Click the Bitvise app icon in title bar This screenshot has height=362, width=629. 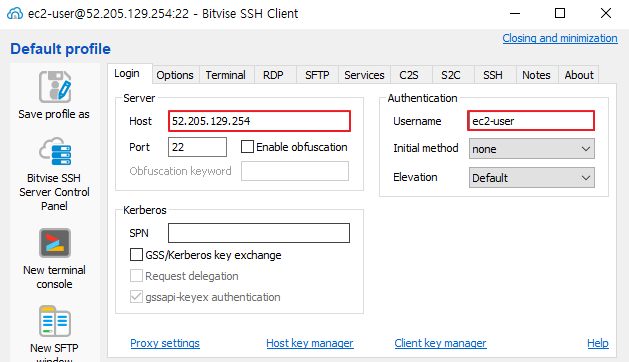(15, 13)
